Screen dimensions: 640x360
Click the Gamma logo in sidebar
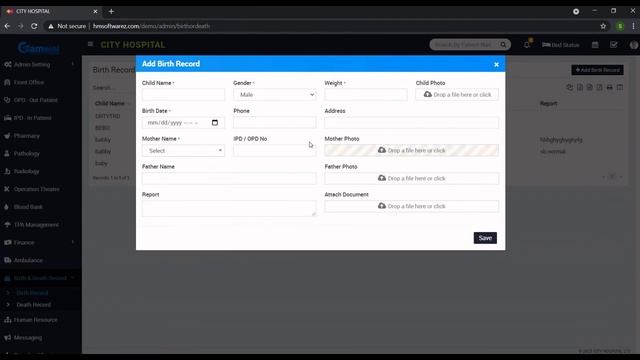[x=39, y=48]
